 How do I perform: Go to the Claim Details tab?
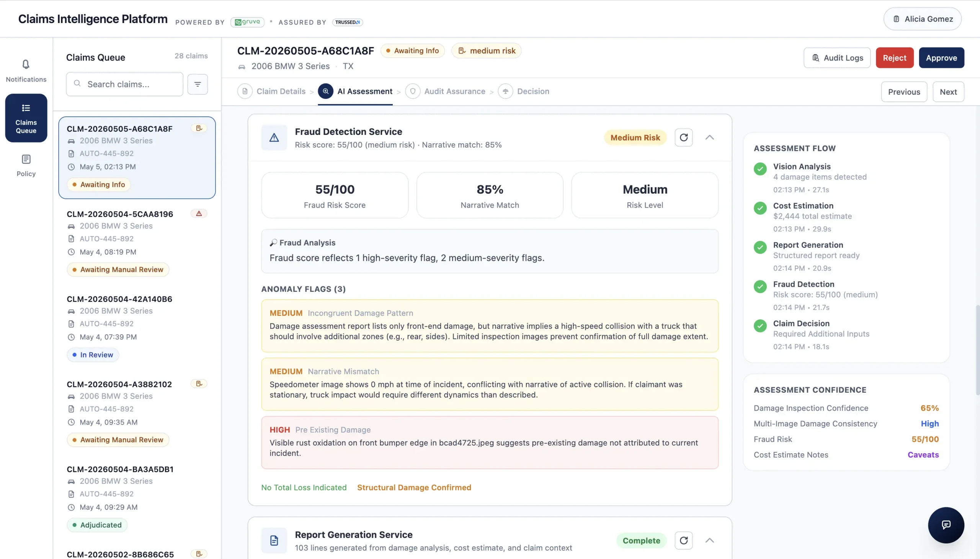click(x=271, y=91)
